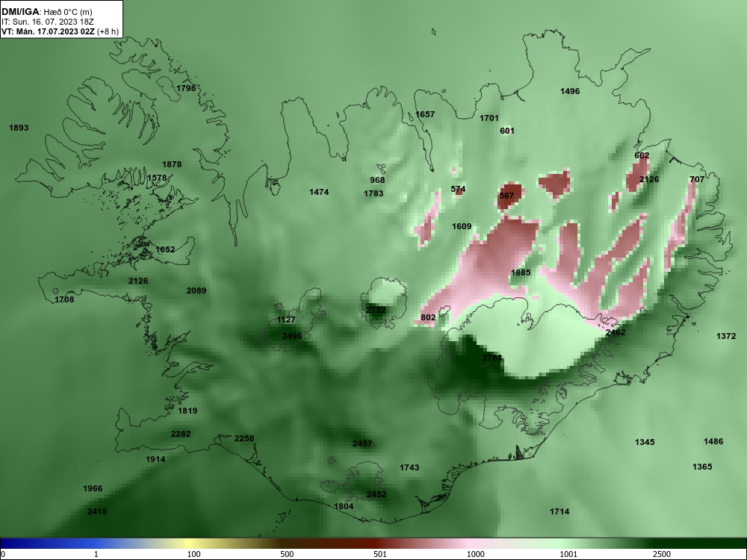
Task: Click the 2496 value on the map
Action: click(x=292, y=336)
